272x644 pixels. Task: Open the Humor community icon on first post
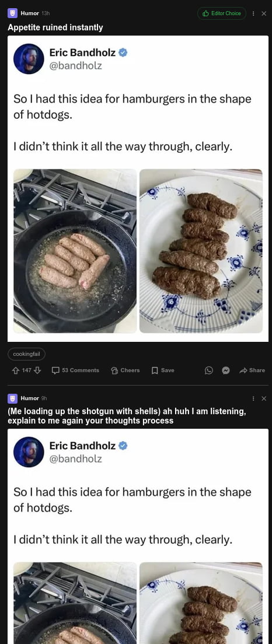(13, 13)
